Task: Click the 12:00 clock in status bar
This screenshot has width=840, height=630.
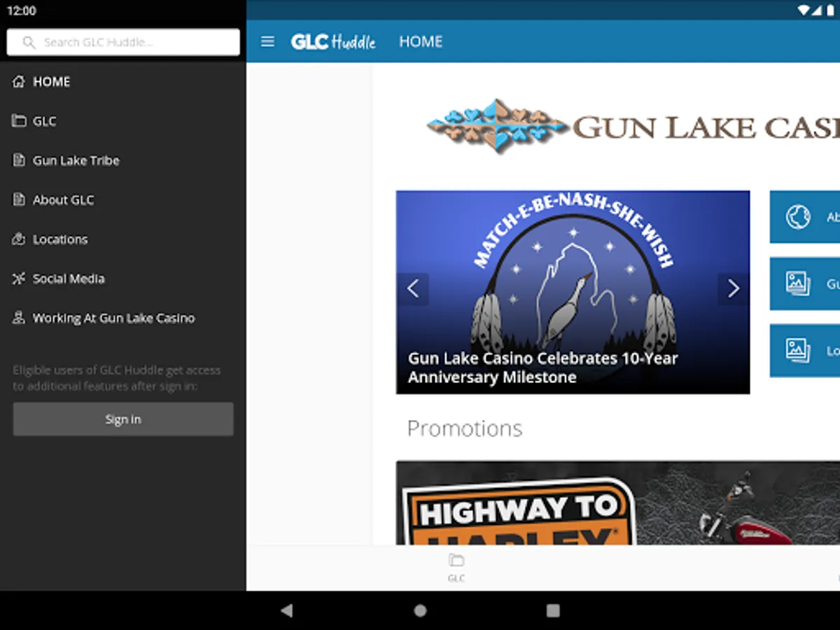Action: click(x=21, y=10)
